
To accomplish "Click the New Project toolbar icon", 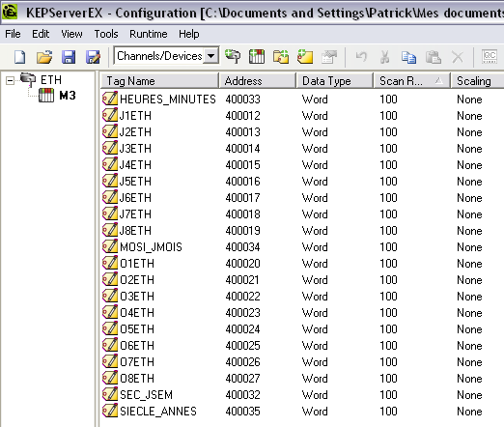I will (20, 57).
